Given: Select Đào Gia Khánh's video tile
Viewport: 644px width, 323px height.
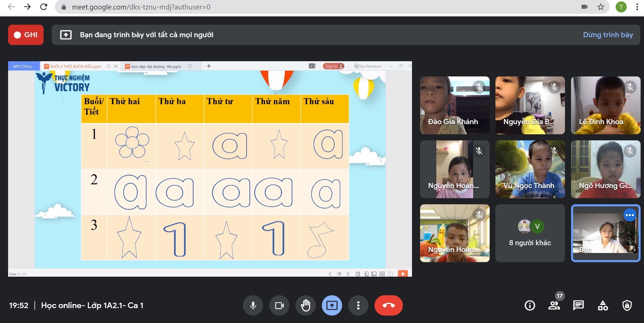Looking at the screenshot, I should coord(455,105).
